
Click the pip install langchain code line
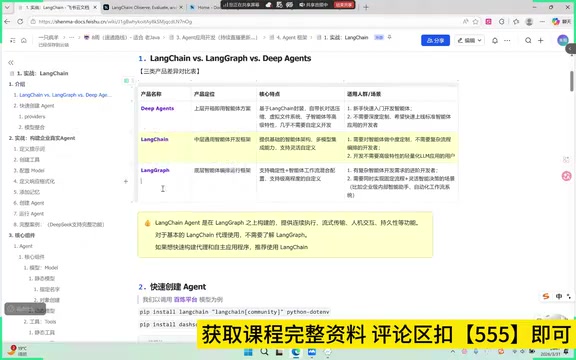[x=234, y=312]
